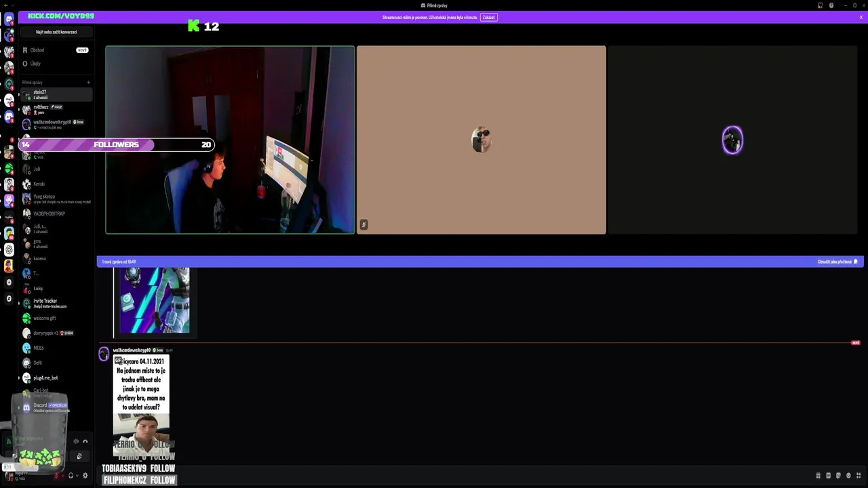Open user settings gear icon

(x=85, y=476)
